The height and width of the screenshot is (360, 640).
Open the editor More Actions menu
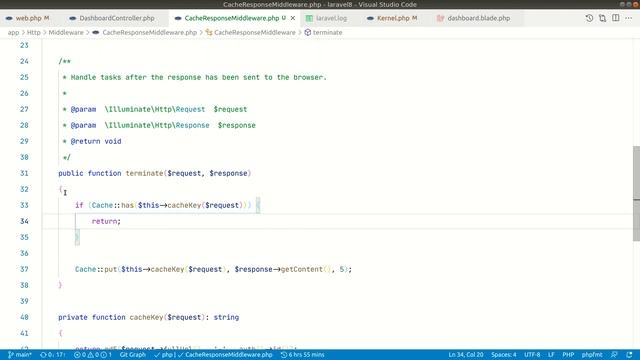(x=629, y=18)
